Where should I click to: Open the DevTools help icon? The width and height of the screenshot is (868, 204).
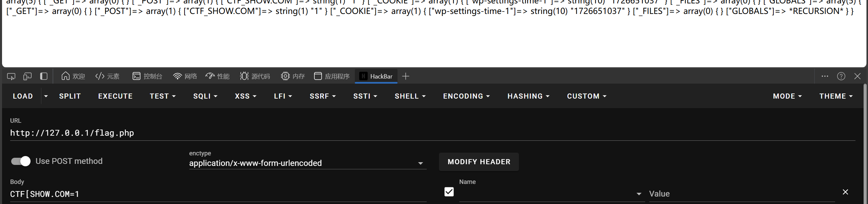pos(841,76)
